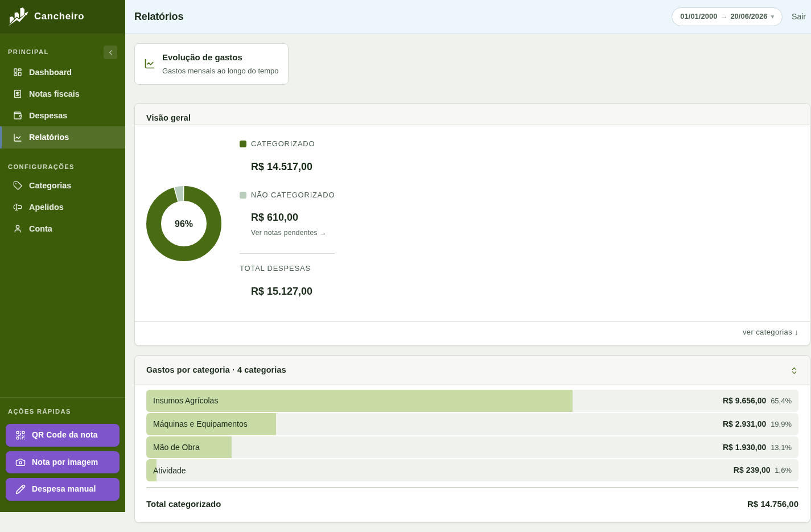Click the gray Não categorizado legend swatch
Image resolution: width=811 pixels, height=532 pixels.
[243, 195]
